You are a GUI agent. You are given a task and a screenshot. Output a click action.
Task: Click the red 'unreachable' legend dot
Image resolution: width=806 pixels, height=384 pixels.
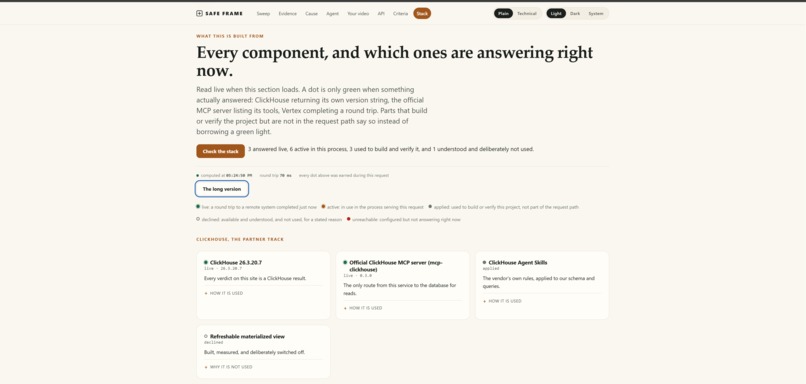[x=349, y=219]
